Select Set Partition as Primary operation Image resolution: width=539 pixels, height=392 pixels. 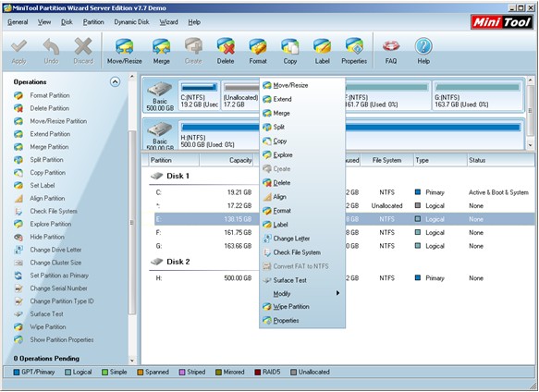[x=51, y=276]
